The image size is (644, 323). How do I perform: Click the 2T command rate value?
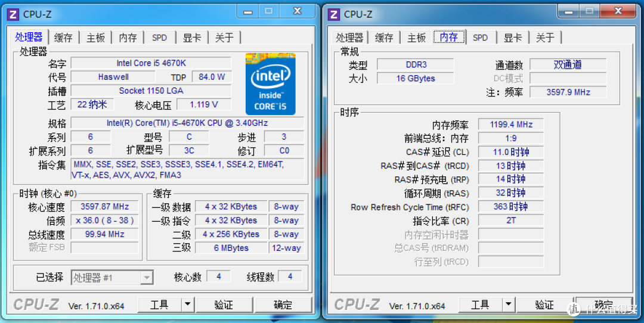[511, 220]
